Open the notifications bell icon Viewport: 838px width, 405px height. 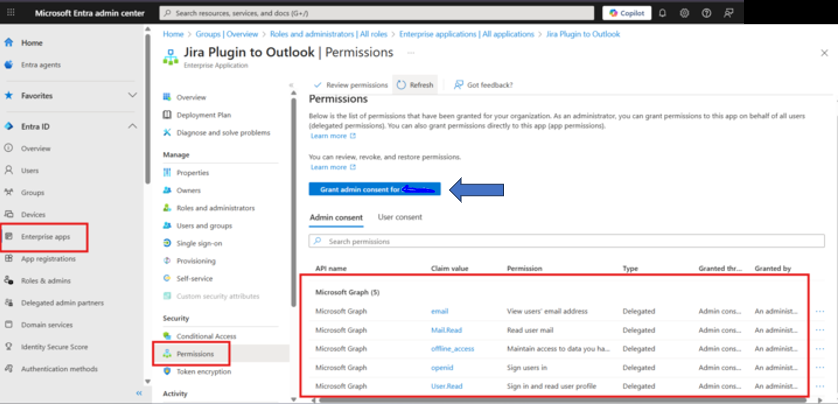(x=662, y=14)
